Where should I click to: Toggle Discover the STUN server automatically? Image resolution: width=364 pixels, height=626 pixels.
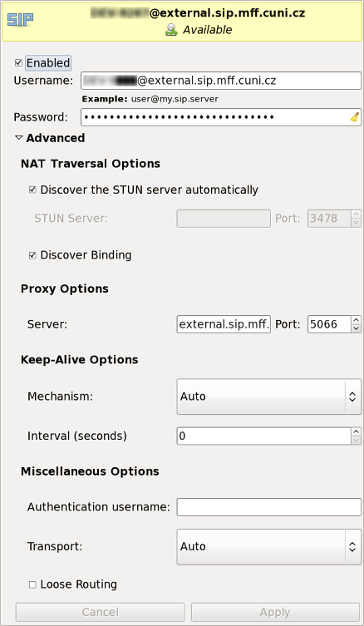coord(32,190)
